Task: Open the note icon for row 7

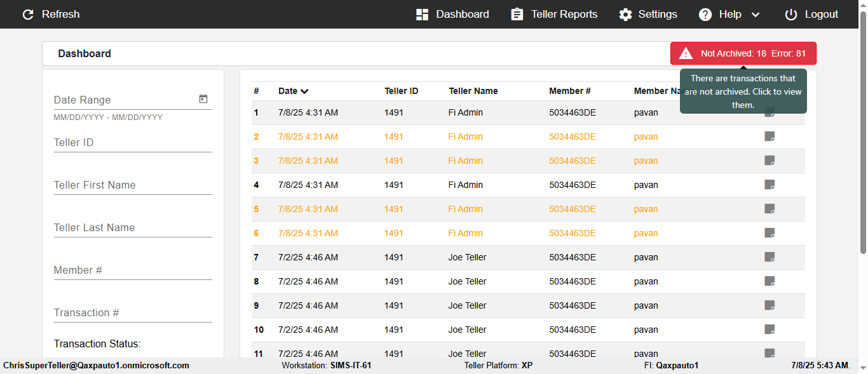Action: 770,257
